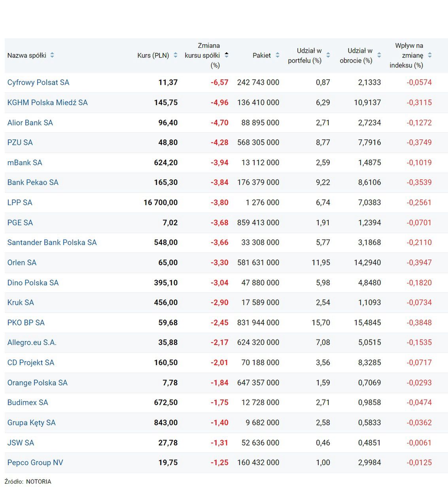Open LPP SA company link
This screenshot has width=448, height=492.
coord(20,203)
